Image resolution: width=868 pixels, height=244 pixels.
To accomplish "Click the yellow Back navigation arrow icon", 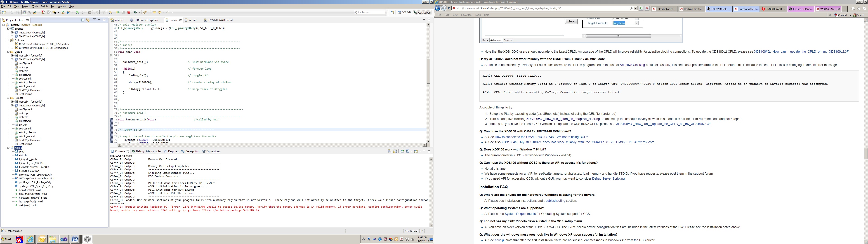I will pos(160,12).
